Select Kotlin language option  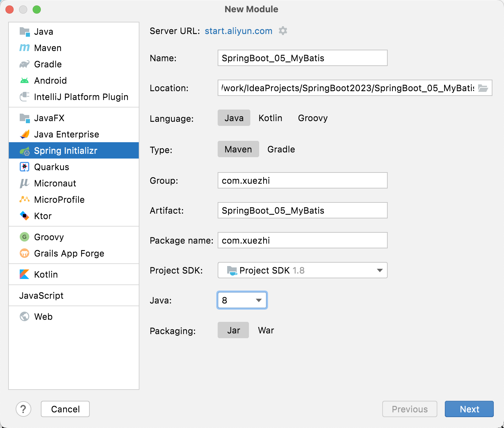(270, 118)
